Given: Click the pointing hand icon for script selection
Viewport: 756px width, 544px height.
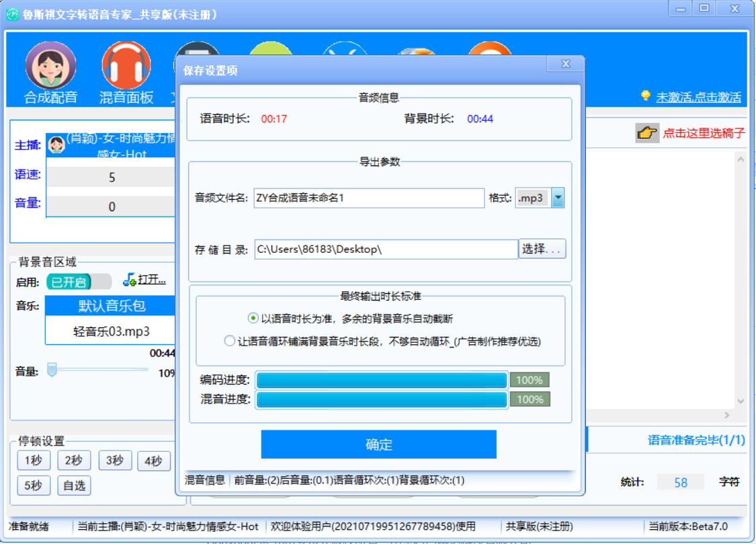Looking at the screenshot, I should point(647,132).
